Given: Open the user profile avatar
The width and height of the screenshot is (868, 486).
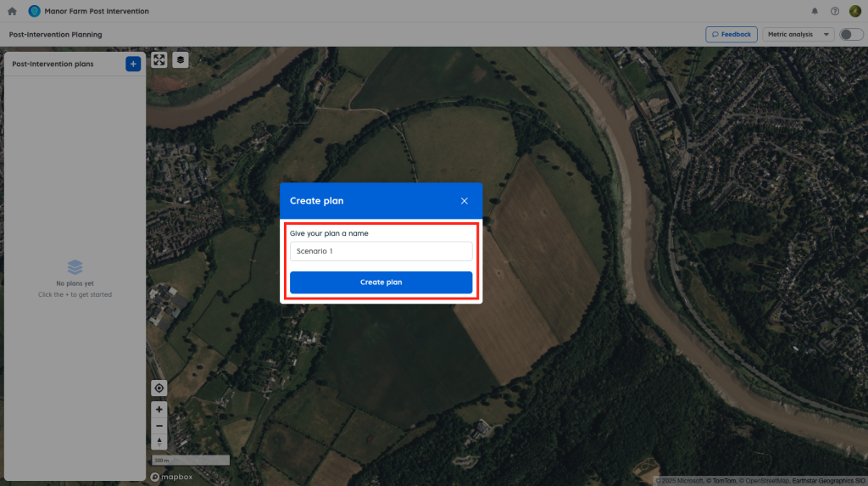Looking at the screenshot, I should pos(855,11).
